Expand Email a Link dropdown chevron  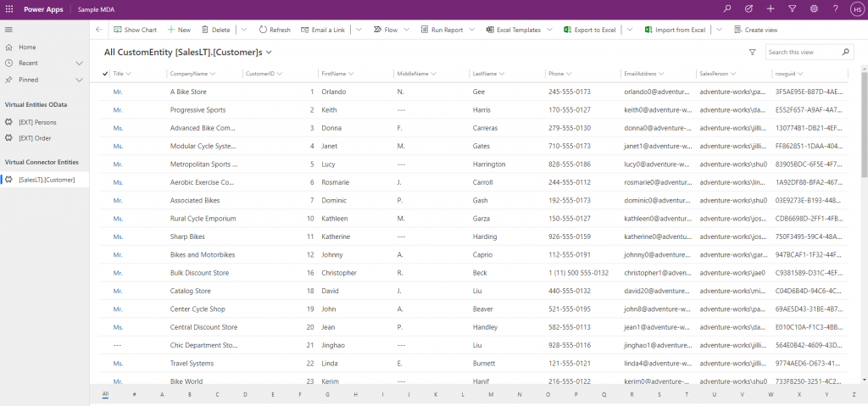tap(359, 30)
